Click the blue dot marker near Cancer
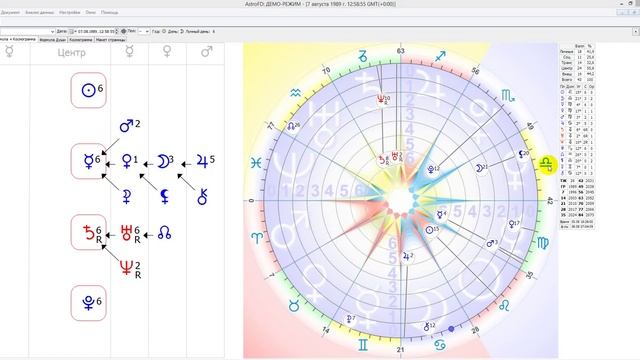This screenshot has width=640, height=360. [x=451, y=329]
